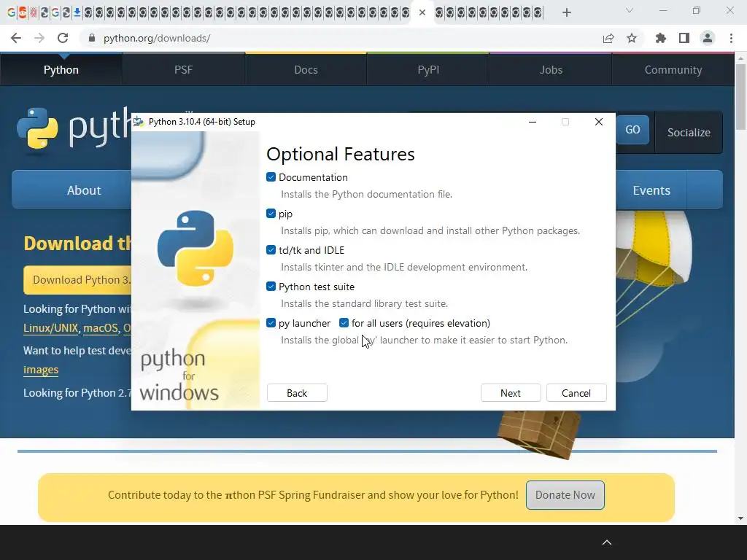
Task: Close the Python setup dialog
Action: [x=599, y=122]
